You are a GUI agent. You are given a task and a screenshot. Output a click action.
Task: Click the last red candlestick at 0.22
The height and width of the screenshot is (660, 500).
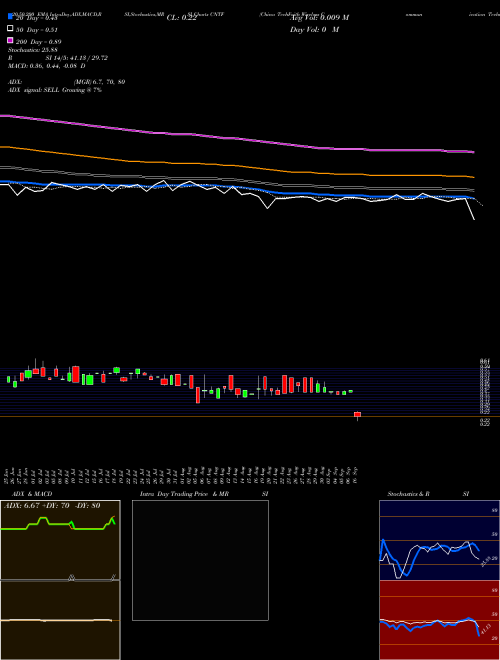357,415
